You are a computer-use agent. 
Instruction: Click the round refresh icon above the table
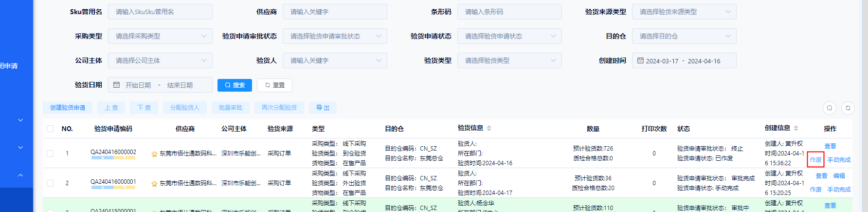pos(848,108)
